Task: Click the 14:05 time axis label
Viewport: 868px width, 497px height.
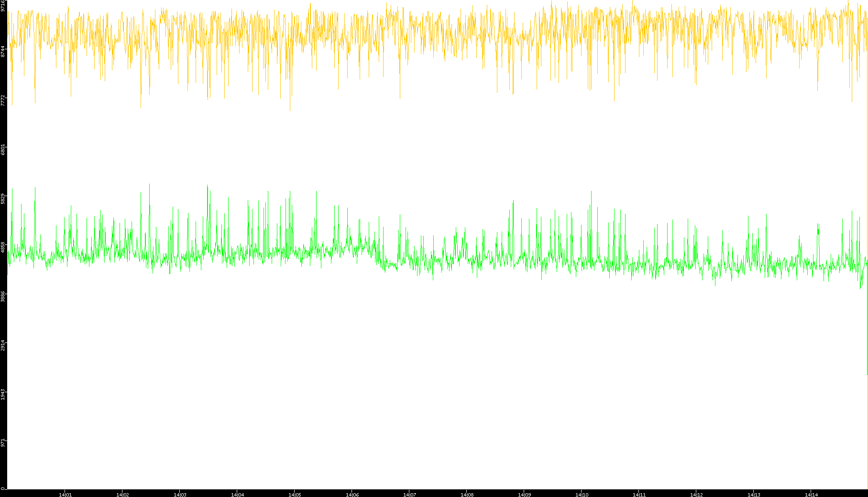Action: 295,494
